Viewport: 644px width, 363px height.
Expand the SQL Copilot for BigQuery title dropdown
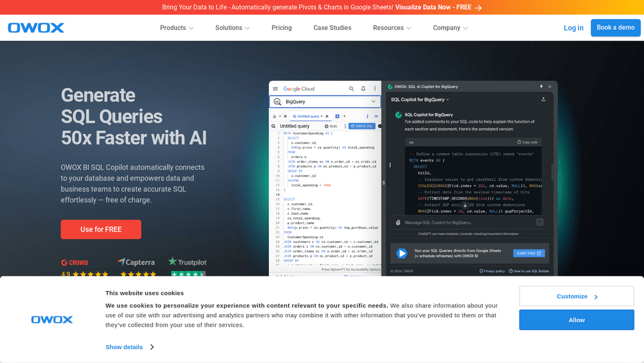tap(420, 100)
